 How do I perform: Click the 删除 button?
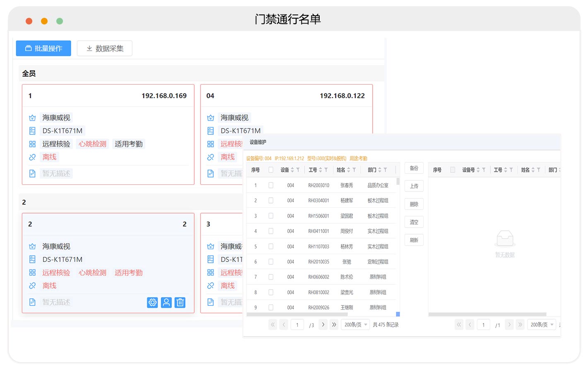tap(414, 204)
